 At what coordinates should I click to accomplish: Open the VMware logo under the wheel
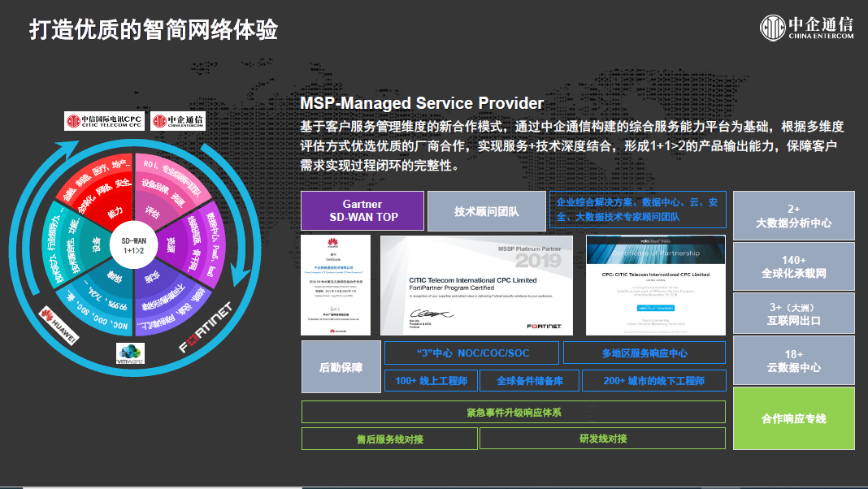click(x=130, y=354)
